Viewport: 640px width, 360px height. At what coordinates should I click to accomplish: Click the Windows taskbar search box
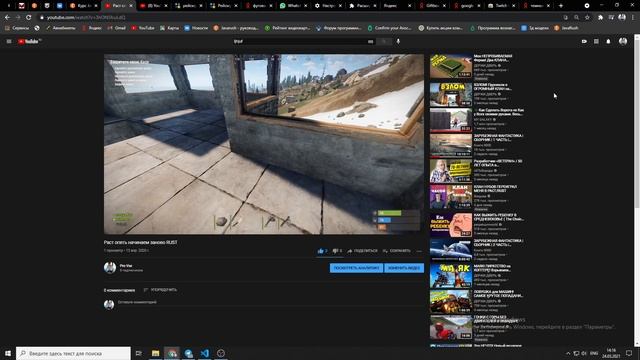73,353
